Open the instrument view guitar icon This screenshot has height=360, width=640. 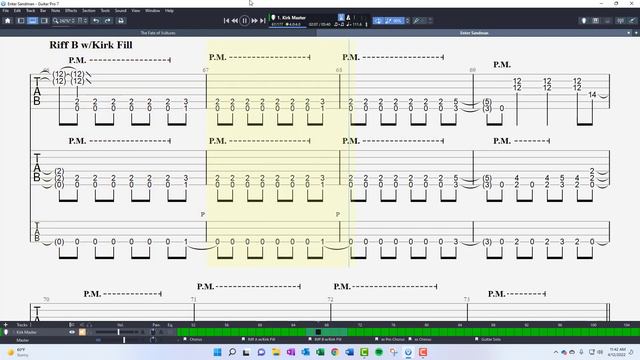(x=584, y=21)
